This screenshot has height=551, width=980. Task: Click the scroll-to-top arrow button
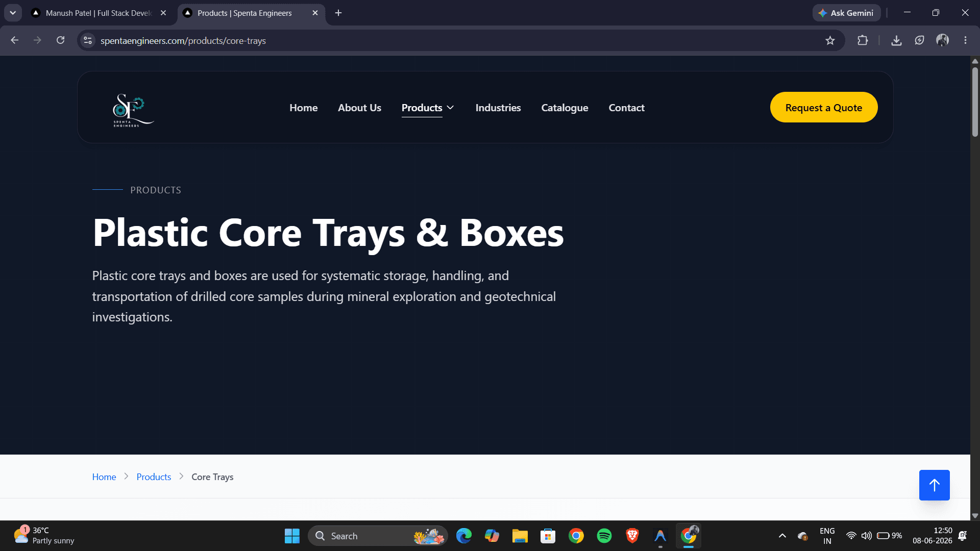coord(934,485)
